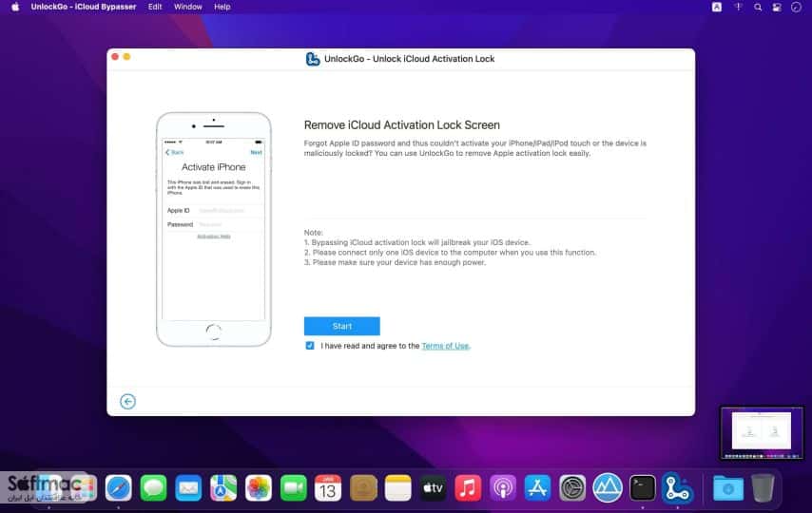Click the UnlockGo logo in the title bar
Screen dimensions: 812x513
(x=312, y=59)
